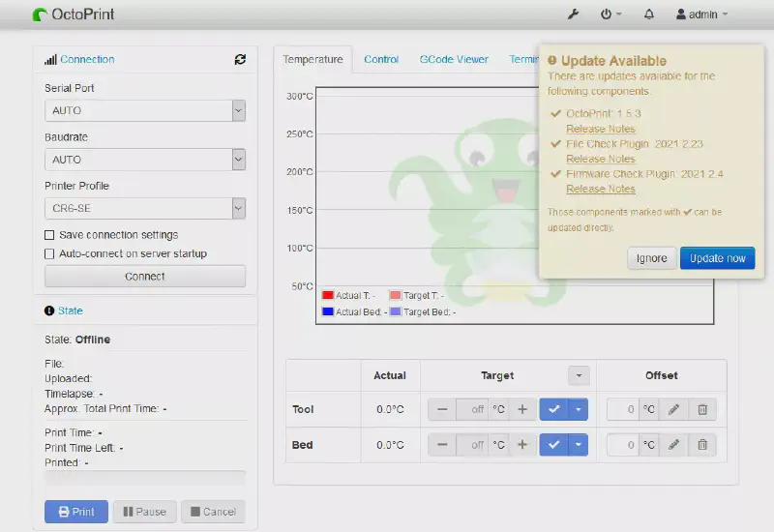774x532 pixels.
Task: Focus the Bed target temperature field
Action: click(x=472, y=445)
